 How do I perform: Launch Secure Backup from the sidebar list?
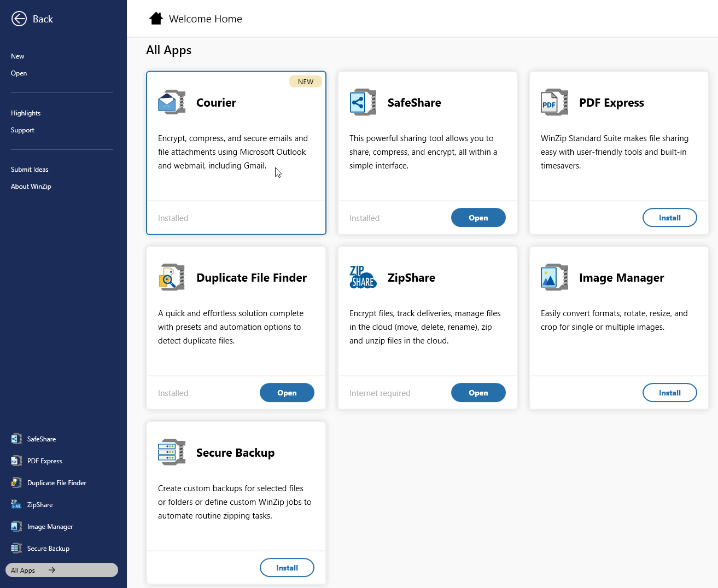48,549
